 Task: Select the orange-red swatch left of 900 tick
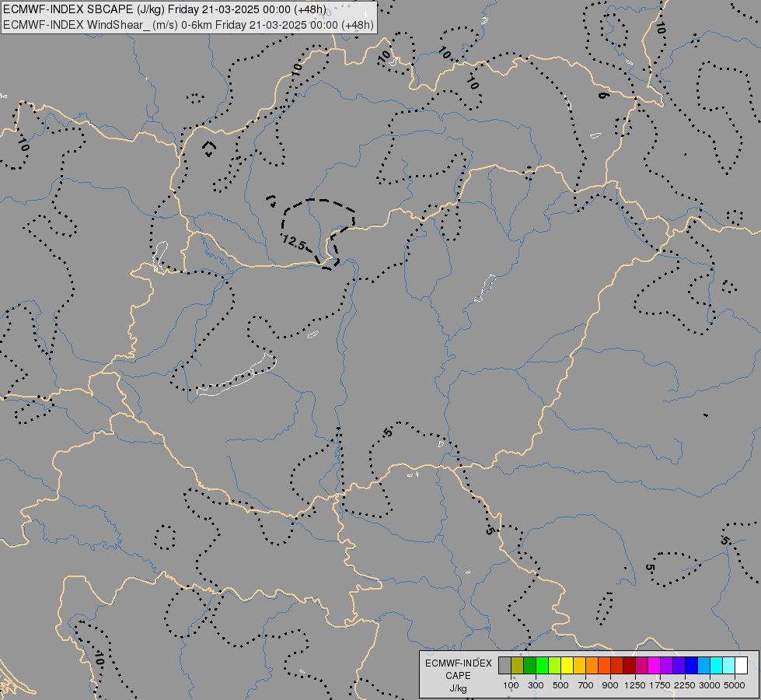(x=604, y=665)
